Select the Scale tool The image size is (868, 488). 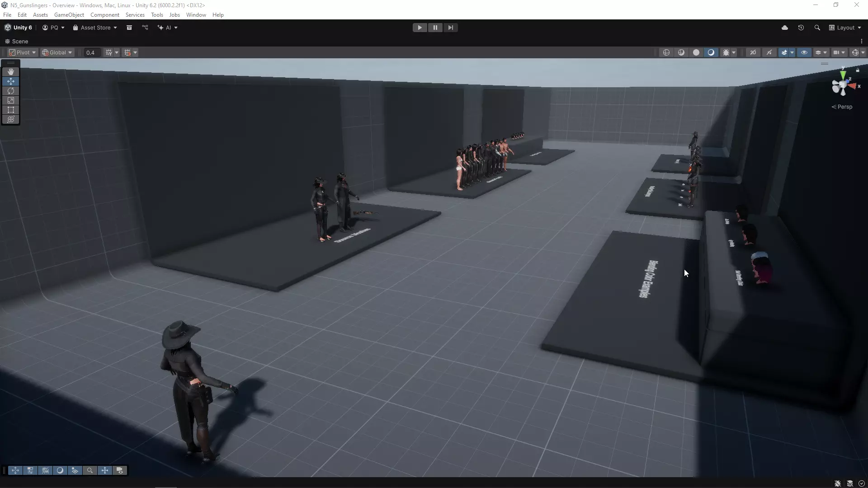pyautogui.click(x=11, y=100)
